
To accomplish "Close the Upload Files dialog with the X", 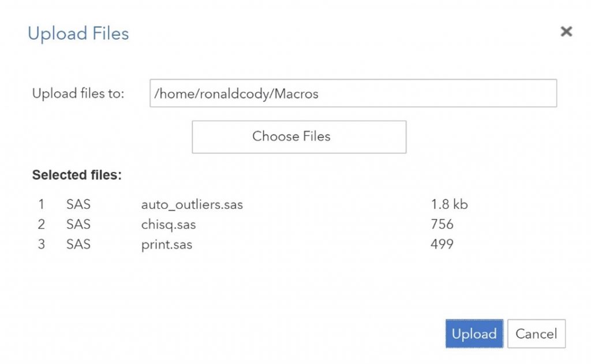I will 566,32.
